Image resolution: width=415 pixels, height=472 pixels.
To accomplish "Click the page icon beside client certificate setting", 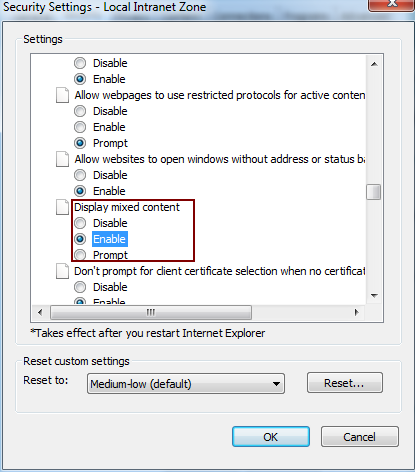I will coord(62,271).
